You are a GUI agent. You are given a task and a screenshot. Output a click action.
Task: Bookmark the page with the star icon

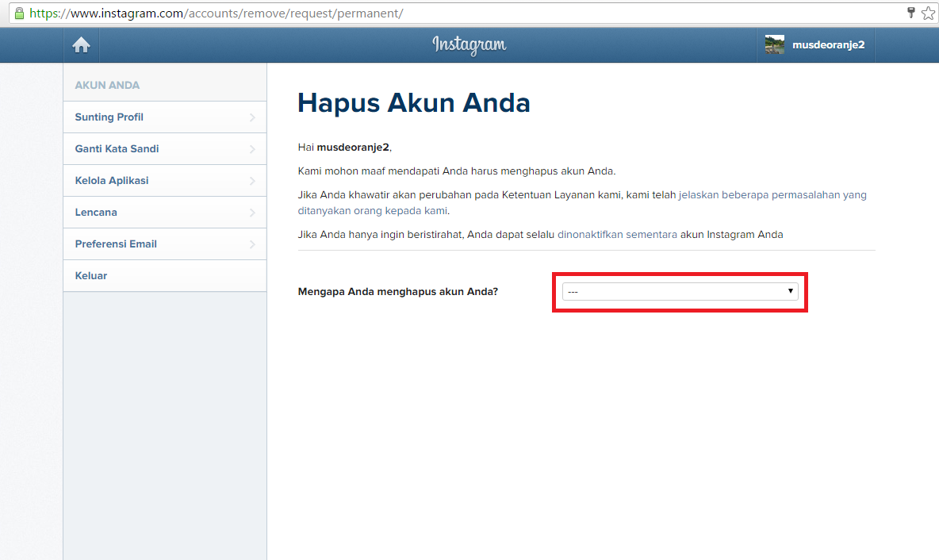coord(928,13)
